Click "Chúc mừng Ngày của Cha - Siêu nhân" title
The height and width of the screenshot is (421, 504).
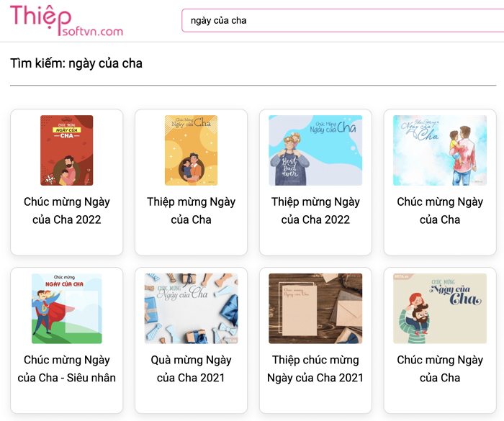66,368
